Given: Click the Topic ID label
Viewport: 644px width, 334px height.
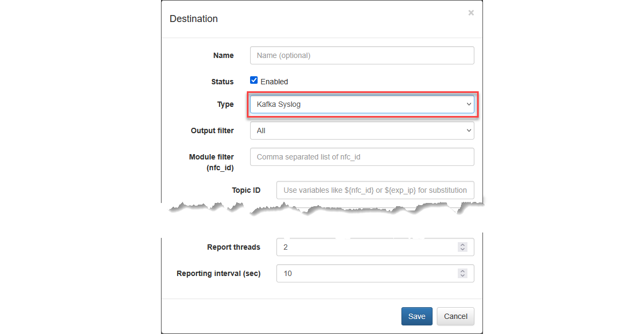Looking at the screenshot, I should click(246, 190).
